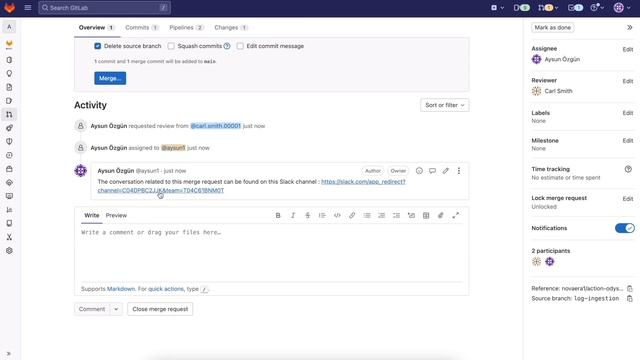Collapse the right sidebar
This screenshot has width=640, height=360.
click(x=629, y=27)
